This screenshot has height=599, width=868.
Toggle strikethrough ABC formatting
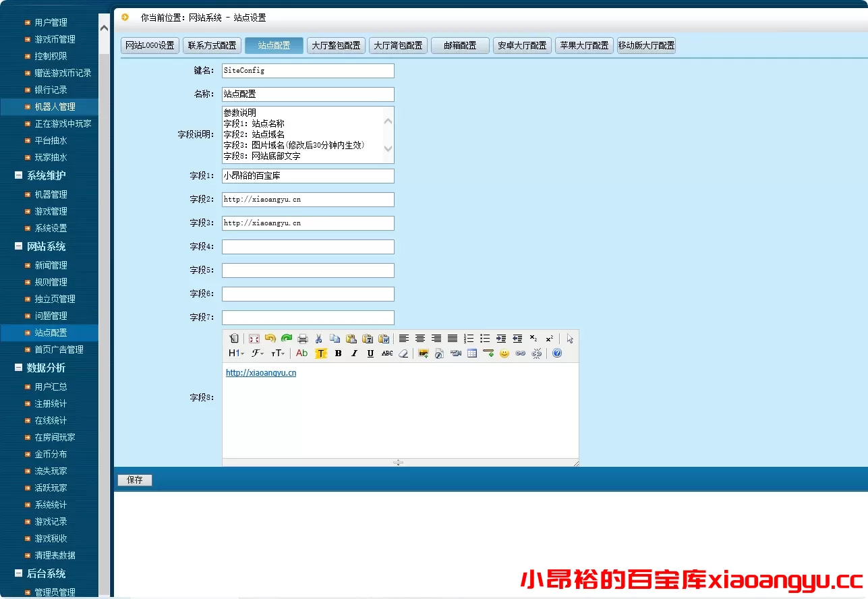click(x=386, y=353)
